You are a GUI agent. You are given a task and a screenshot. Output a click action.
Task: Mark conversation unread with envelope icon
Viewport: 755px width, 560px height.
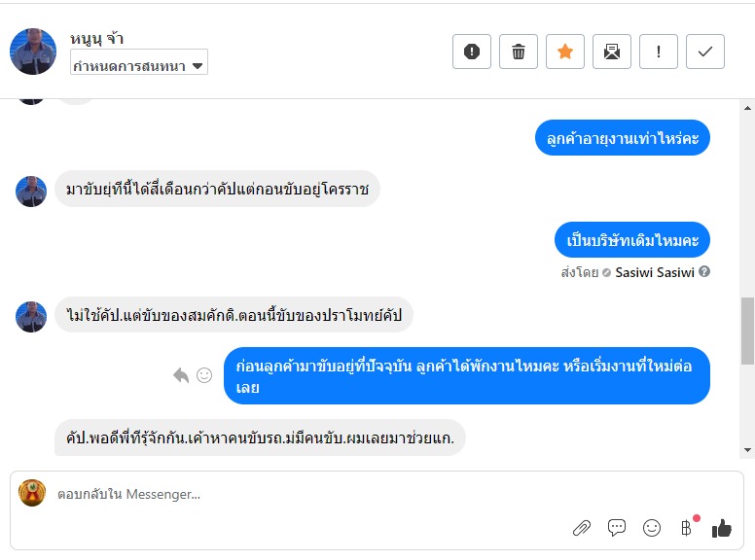point(612,52)
